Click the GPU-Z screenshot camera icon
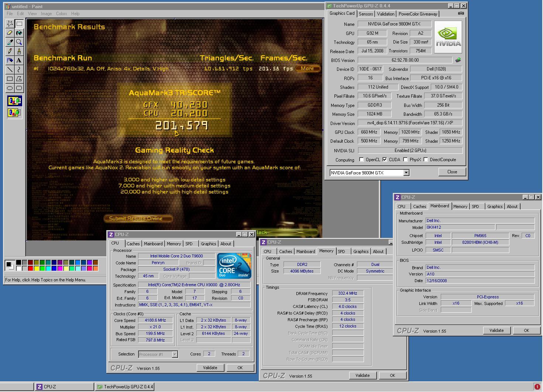 [461, 13]
